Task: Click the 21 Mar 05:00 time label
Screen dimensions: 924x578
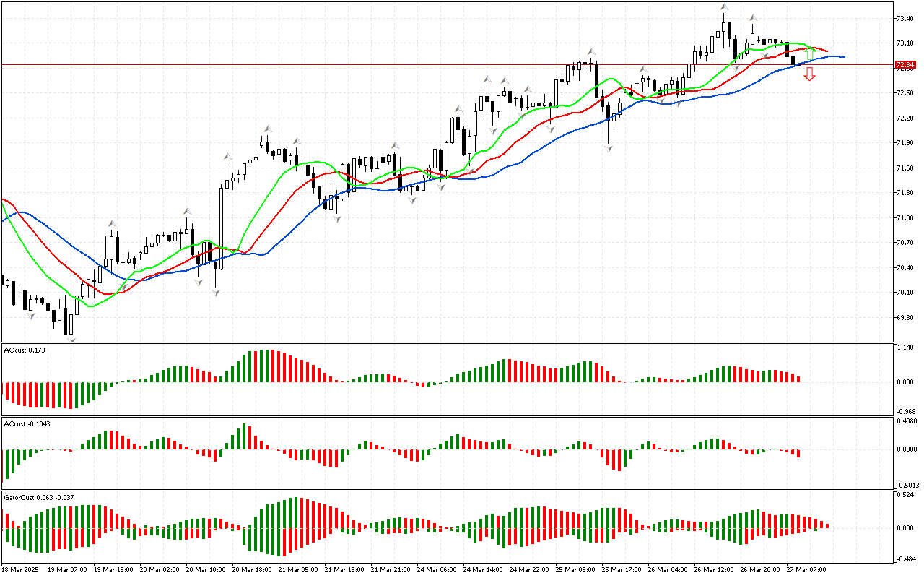Action: pos(298,570)
